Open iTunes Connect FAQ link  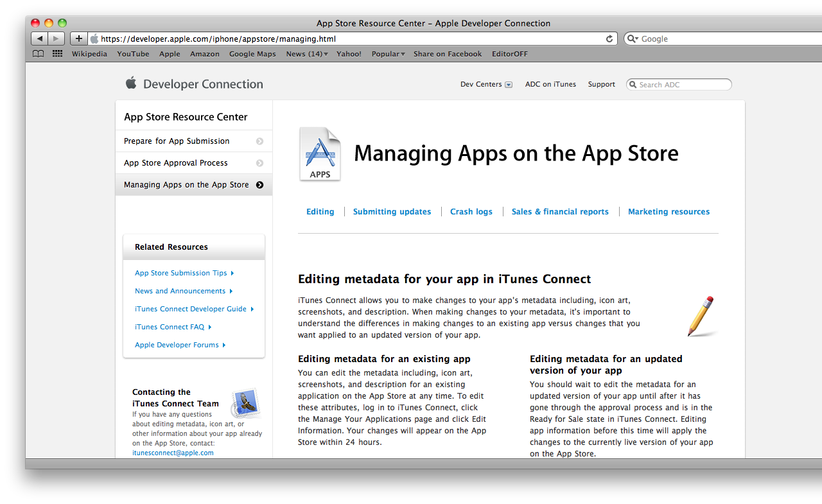pyautogui.click(x=173, y=327)
